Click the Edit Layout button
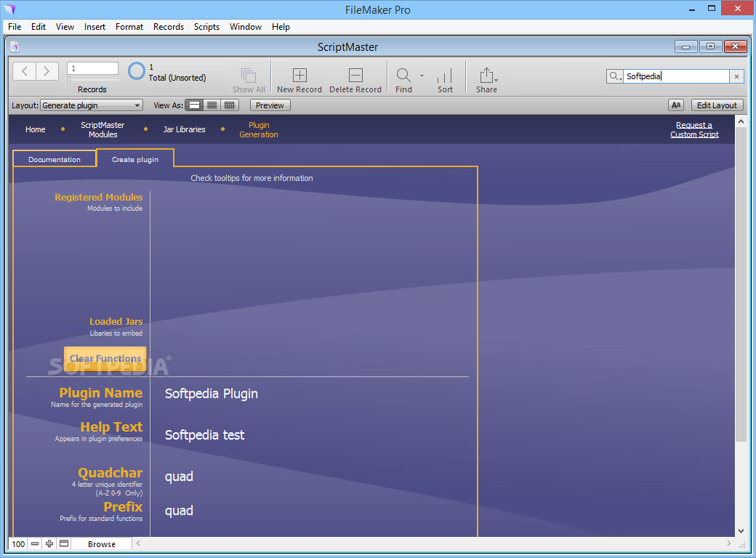Screen dimensions: 756x558 pos(717,105)
